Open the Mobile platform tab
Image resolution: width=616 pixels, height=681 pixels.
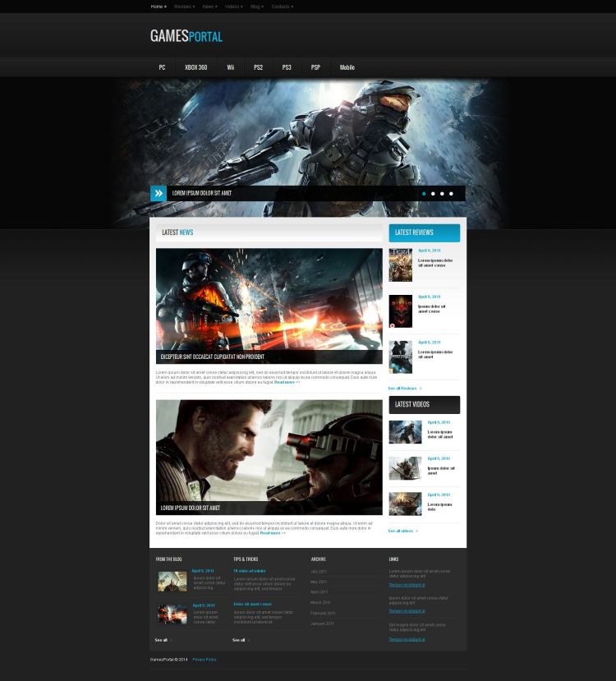(x=347, y=67)
